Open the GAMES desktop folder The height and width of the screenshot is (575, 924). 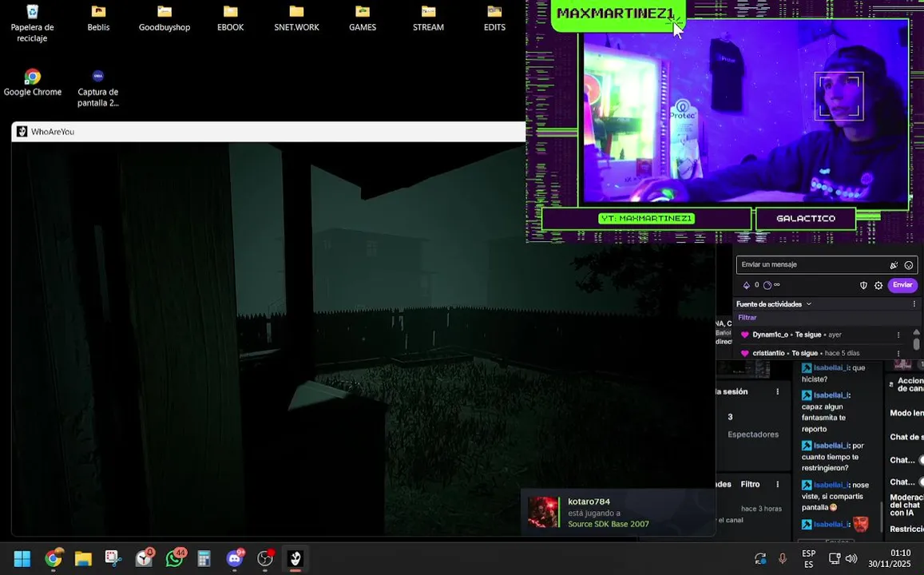tap(363, 18)
